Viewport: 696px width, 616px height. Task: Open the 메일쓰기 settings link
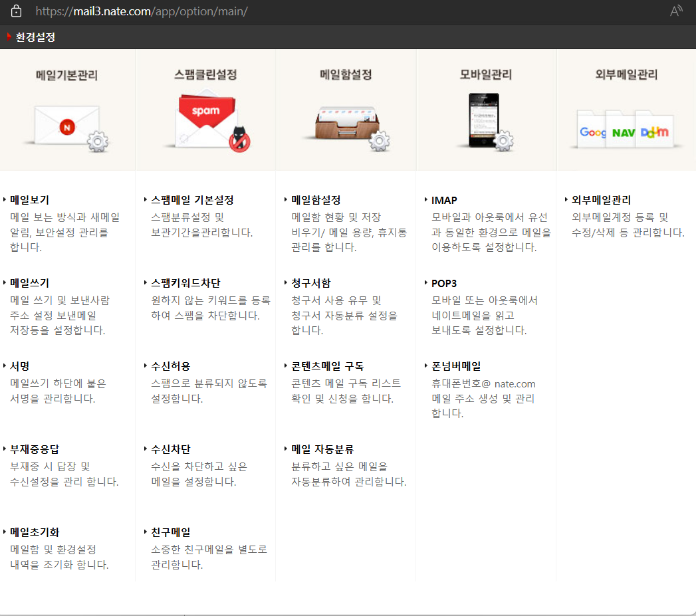(x=29, y=282)
